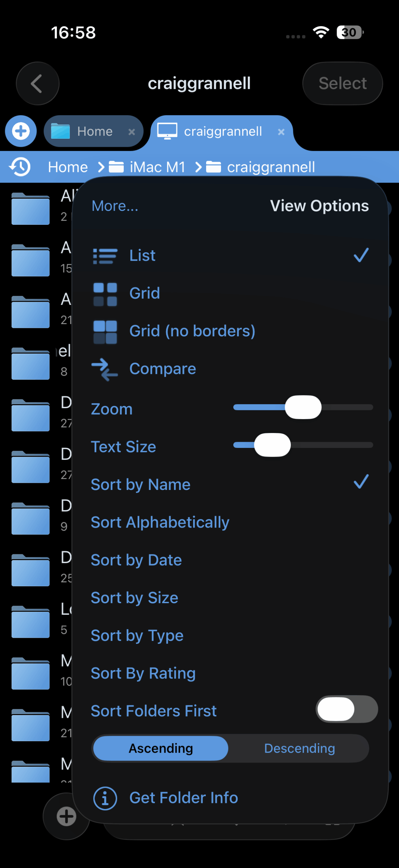The image size is (399, 868).
Task: Tap the back arrow button
Action: [37, 83]
